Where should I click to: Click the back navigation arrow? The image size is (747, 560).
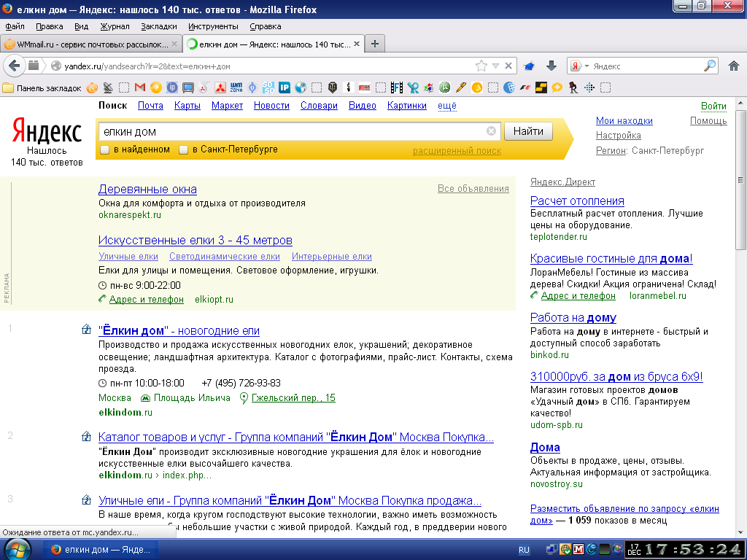(x=15, y=66)
